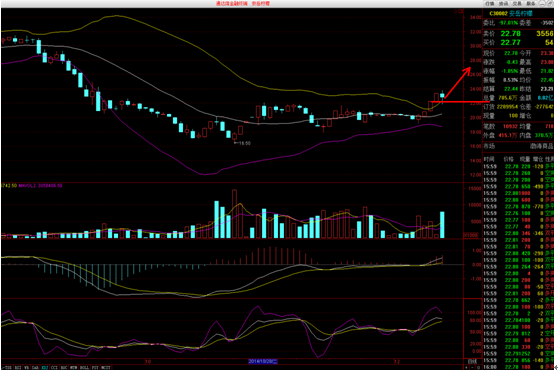The image size is (558, 370).
Task: Click the minus zoom-out chart icon
Action: point(472,367)
